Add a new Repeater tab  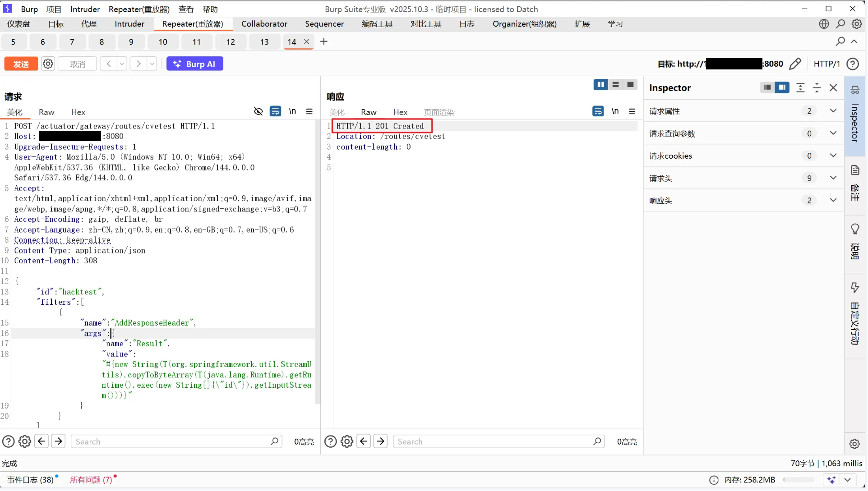(324, 41)
